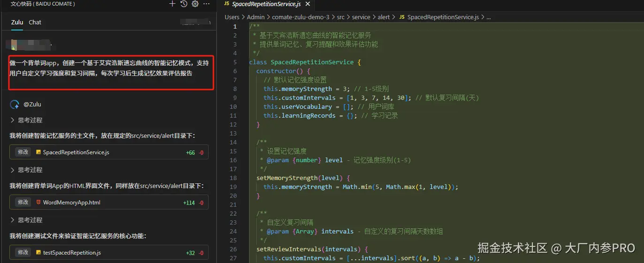Click this.learningRecords = {} code line
644x263 pixels.
pos(330,115)
